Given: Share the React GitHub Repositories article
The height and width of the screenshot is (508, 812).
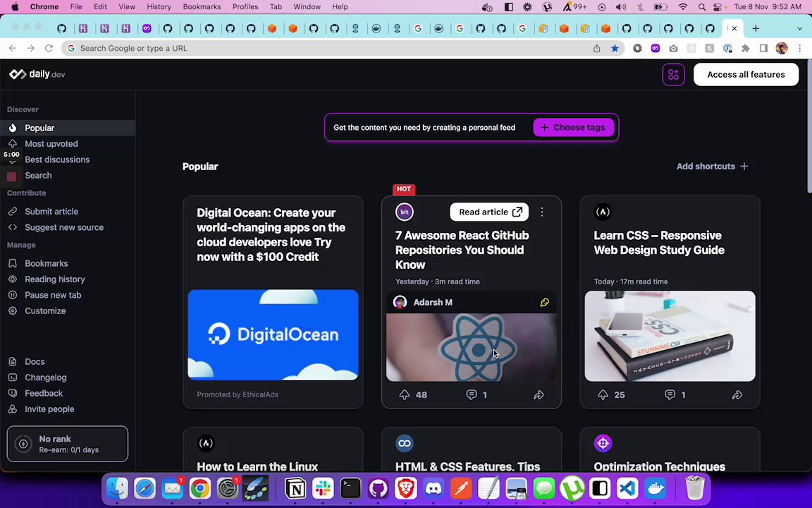Looking at the screenshot, I should tap(539, 395).
